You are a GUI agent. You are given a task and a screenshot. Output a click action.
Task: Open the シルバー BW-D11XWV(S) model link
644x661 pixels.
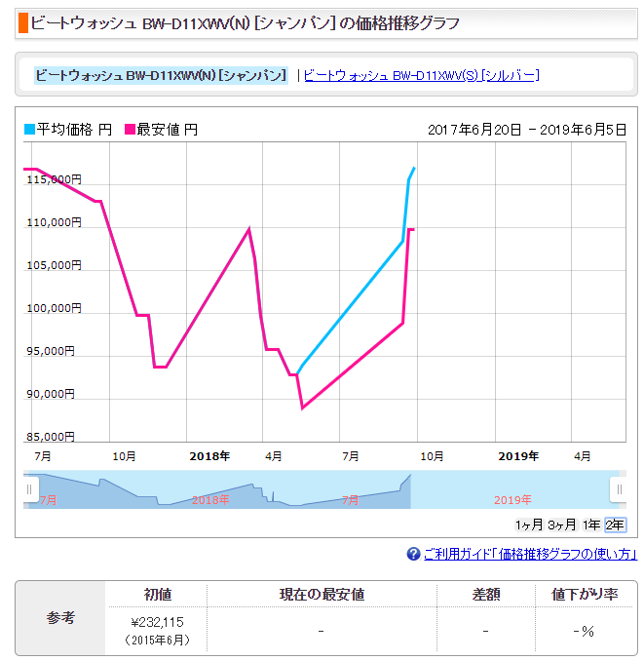tap(421, 75)
